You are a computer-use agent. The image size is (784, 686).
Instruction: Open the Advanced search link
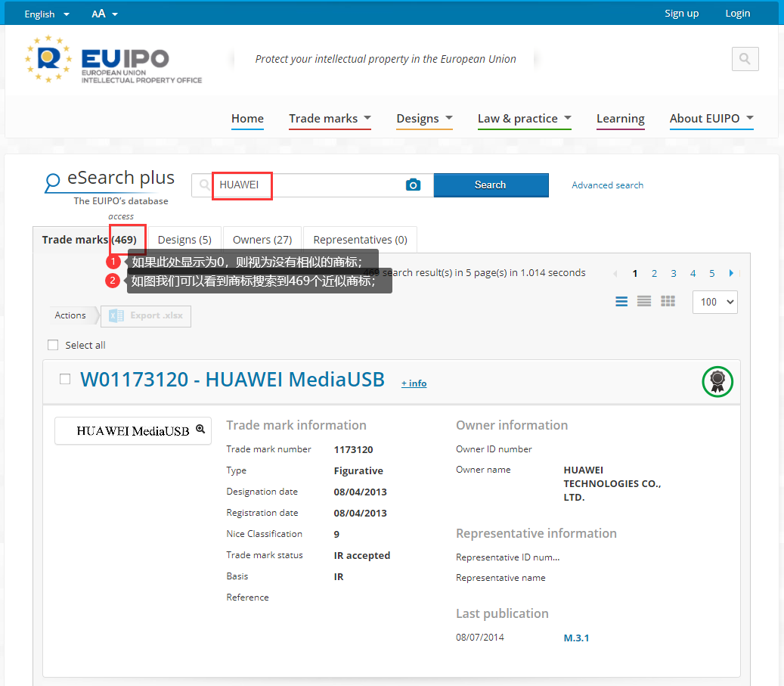pyautogui.click(x=608, y=185)
